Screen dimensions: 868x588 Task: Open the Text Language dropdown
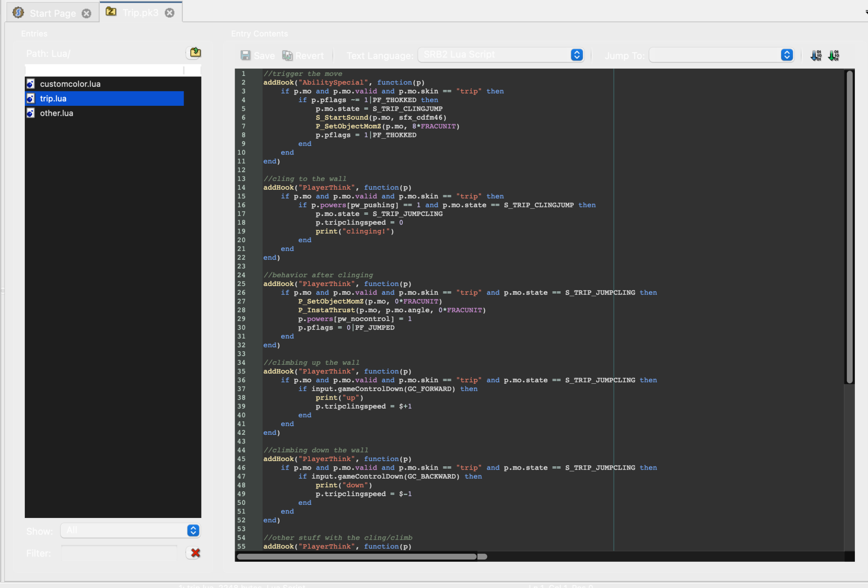pyautogui.click(x=500, y=55)
